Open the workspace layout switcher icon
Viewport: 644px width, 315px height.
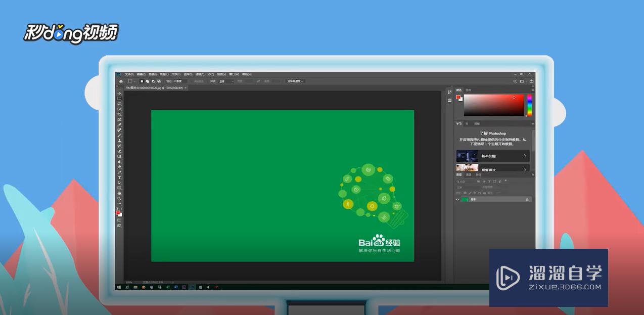click(522, 81)
